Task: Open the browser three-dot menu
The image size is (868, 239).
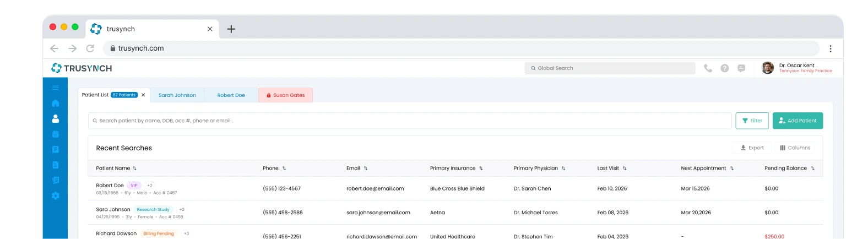Action: (831, 48)
